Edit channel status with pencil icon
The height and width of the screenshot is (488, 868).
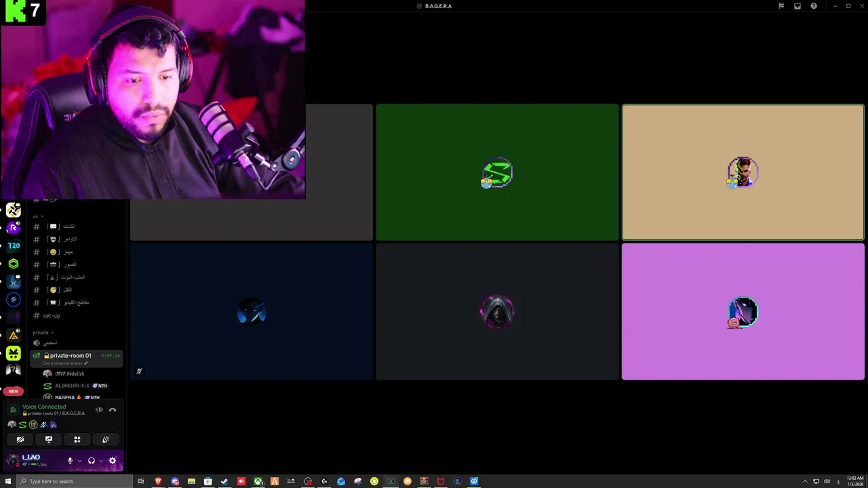click(x=86, y=363)
